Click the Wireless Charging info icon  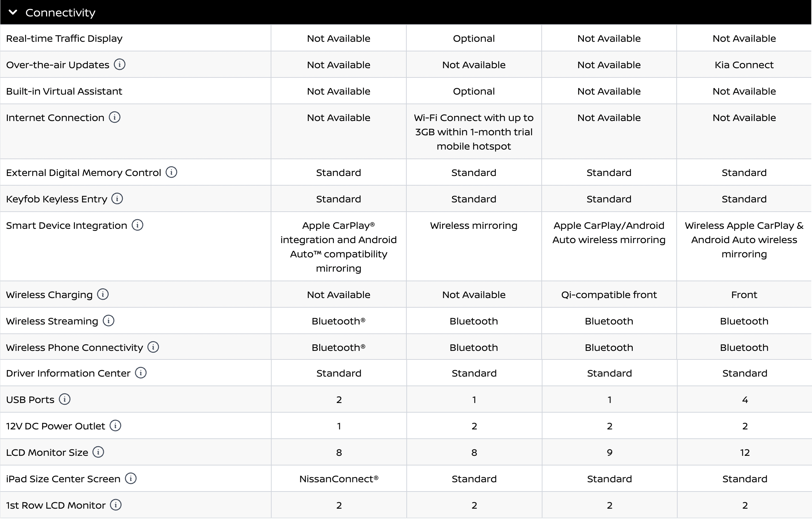[x=103, y=294]
